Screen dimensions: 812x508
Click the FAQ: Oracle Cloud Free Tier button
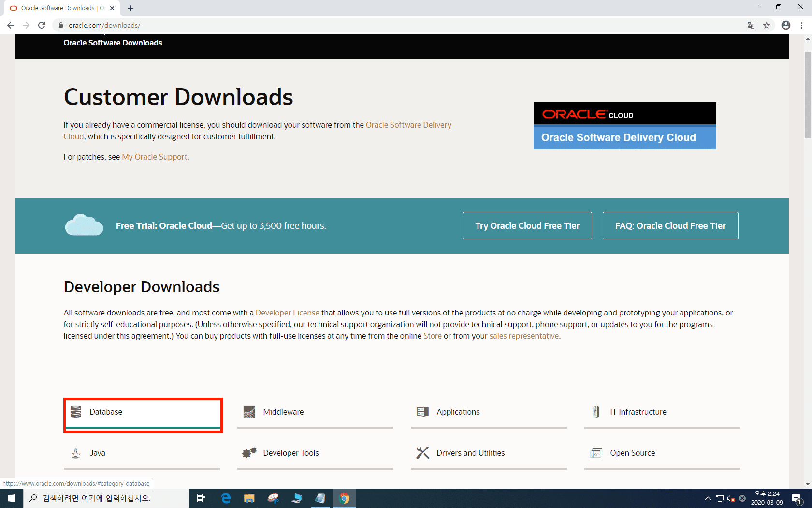670,226
